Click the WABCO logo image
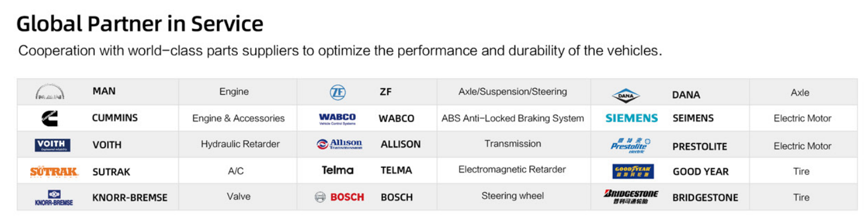Viewport: 868px width, 224px height. 337,119
